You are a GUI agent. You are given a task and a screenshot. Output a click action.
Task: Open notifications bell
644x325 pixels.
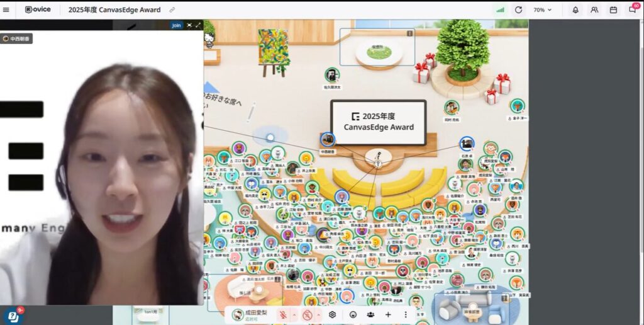575,10
